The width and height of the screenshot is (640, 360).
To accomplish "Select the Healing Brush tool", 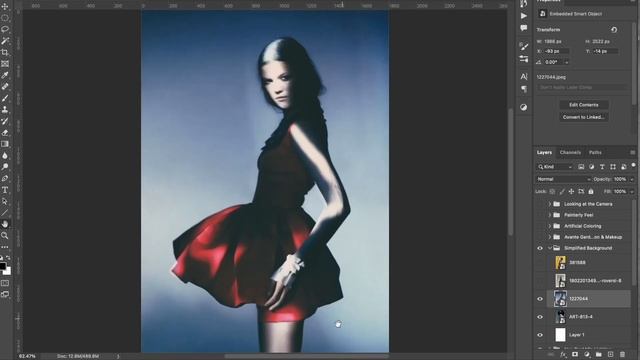I will pos(5,87).
